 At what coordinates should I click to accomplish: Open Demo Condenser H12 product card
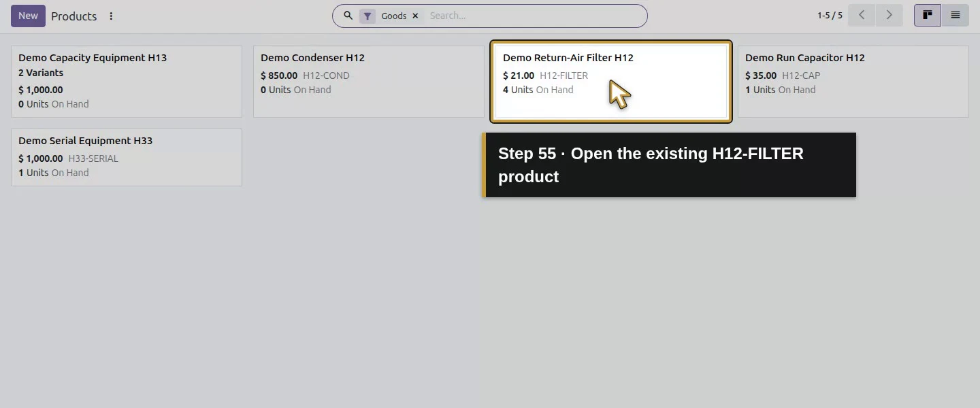369,82
